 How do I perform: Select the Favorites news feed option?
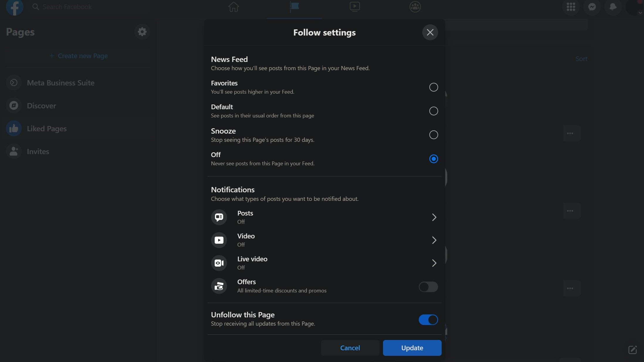433,87
